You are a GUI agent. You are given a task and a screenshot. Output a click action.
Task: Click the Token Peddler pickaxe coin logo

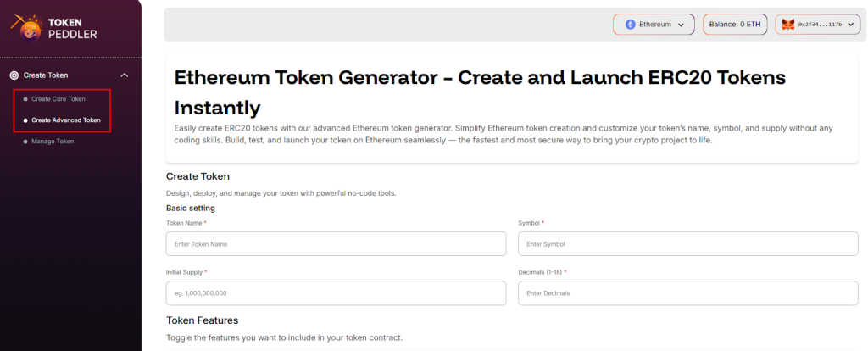tap(27, 29)
